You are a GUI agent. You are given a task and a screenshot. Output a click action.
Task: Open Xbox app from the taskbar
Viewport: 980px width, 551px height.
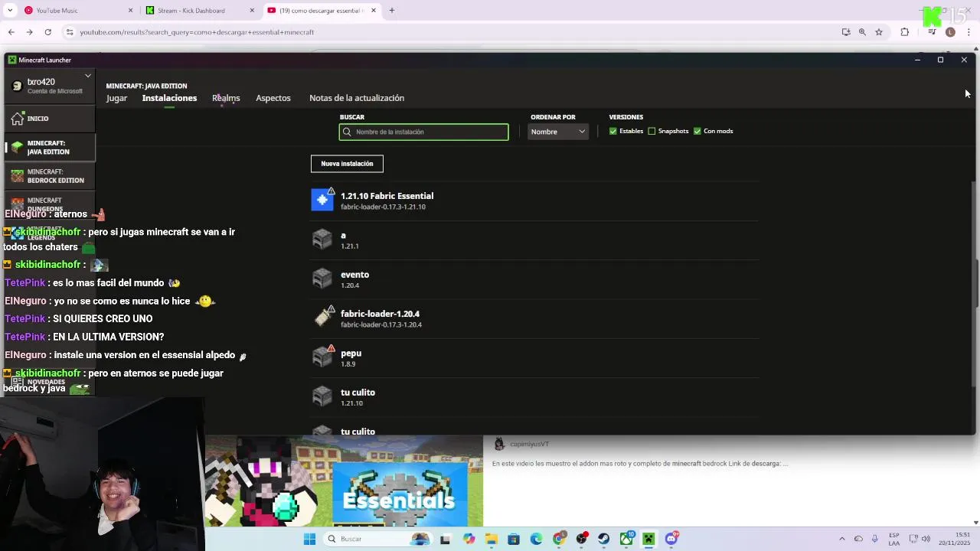tap(626, 539)
